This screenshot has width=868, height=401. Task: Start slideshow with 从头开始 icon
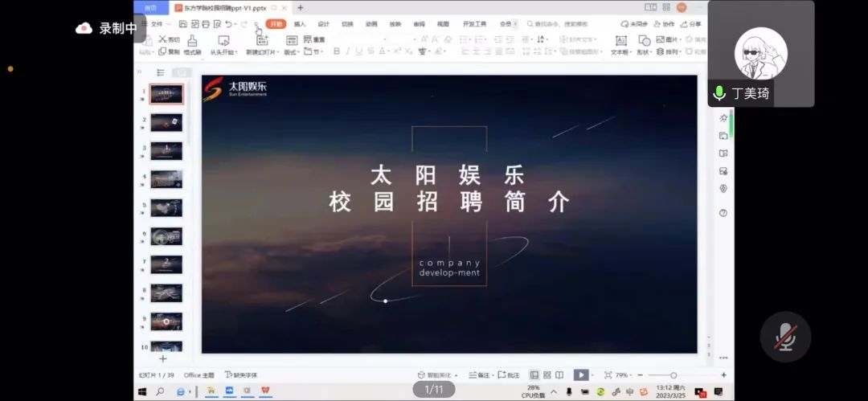click(x=223, y=40)
